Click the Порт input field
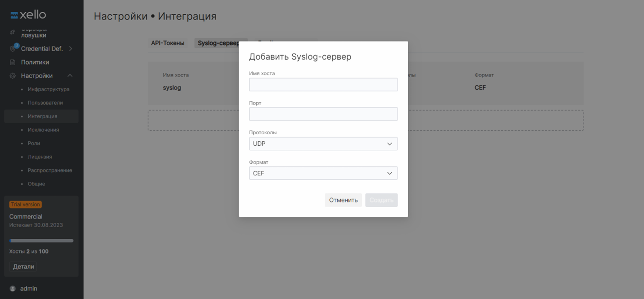The height and width of the screenshot is (299, 644). [x=323, y=114]
